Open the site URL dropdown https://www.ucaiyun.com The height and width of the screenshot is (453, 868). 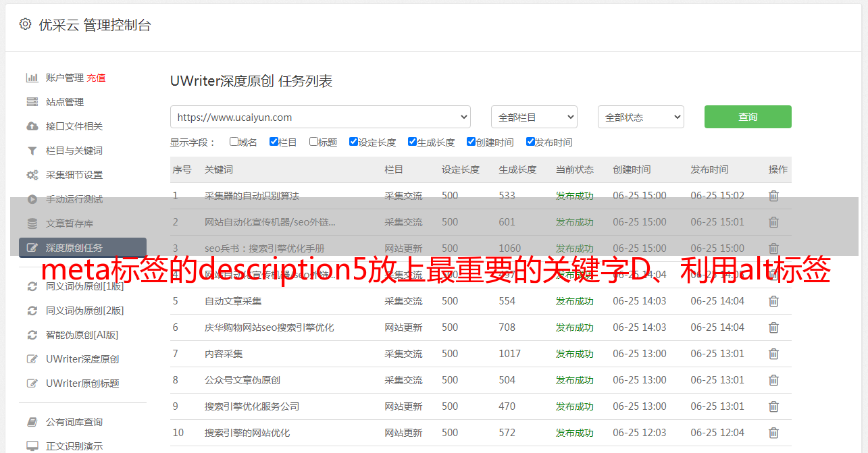point(320,117)
